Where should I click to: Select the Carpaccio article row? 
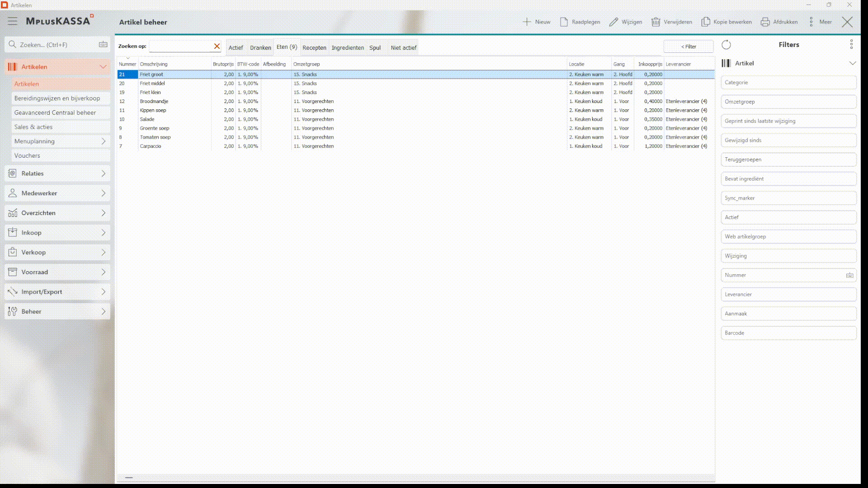click(x=151, y=146)
